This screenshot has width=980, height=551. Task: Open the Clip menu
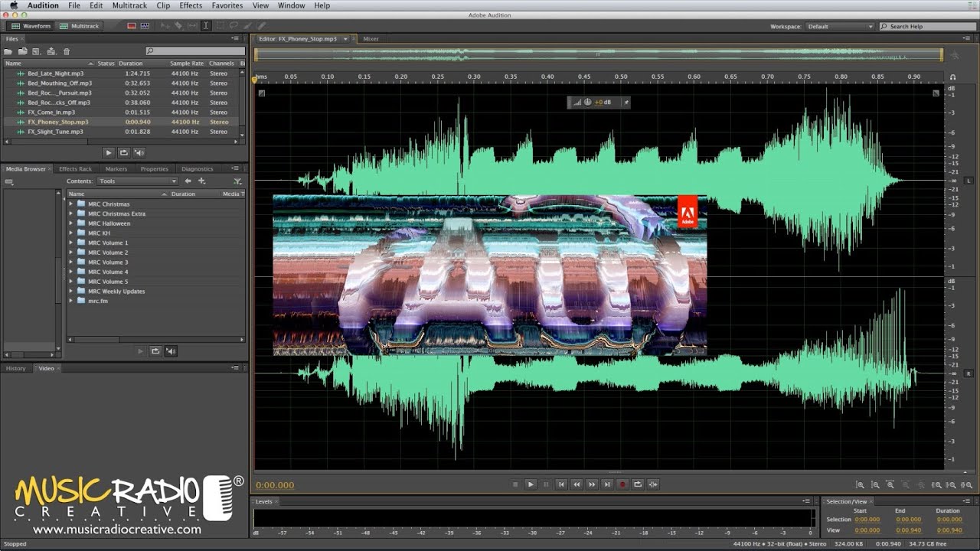(x=163, y=5)
